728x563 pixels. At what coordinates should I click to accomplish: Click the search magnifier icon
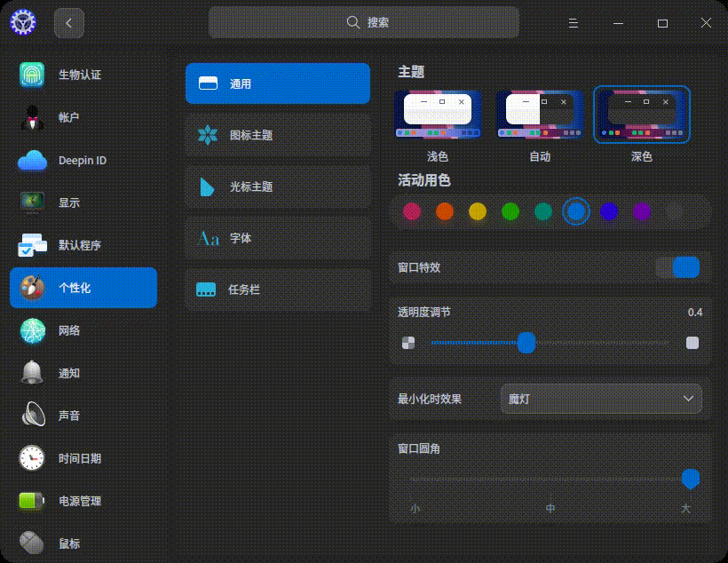tap(352, 22)
